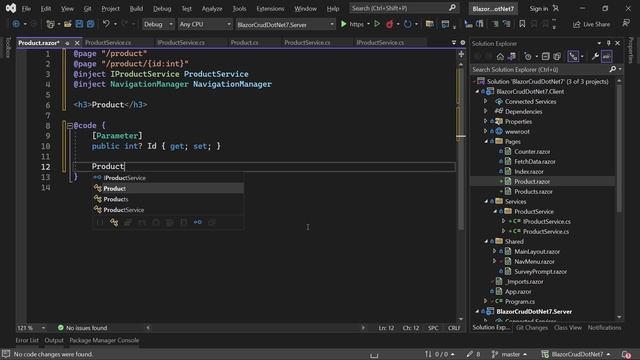Click the master branch status bar button
Viewport: 640px width, 360px height.
coord(509,354)
